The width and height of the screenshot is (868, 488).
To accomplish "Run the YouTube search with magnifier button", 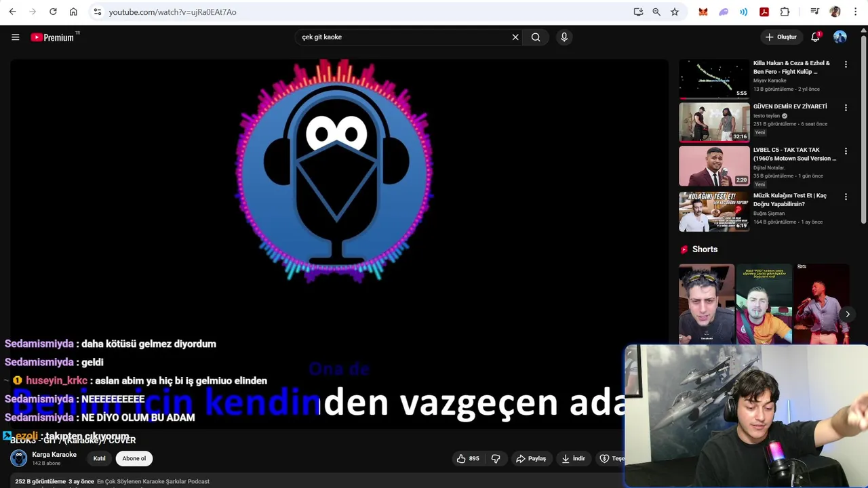I will click(x=536, y=37).
